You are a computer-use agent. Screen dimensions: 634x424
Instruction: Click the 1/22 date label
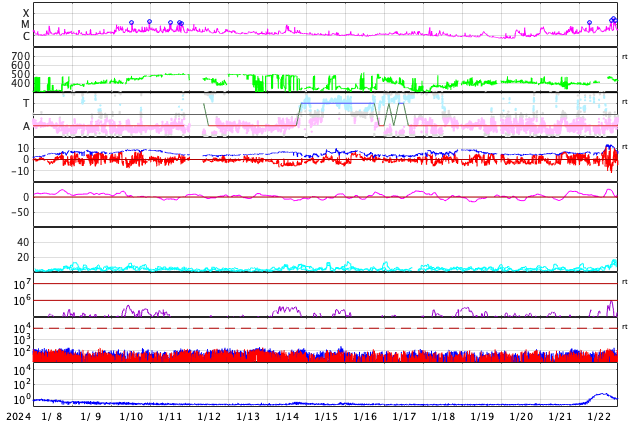tap(599, 417)
